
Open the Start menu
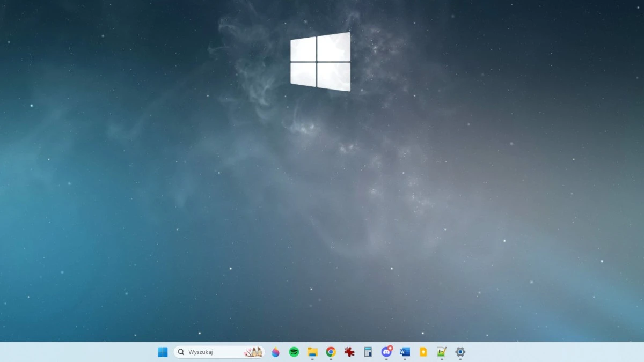[163, 352]
